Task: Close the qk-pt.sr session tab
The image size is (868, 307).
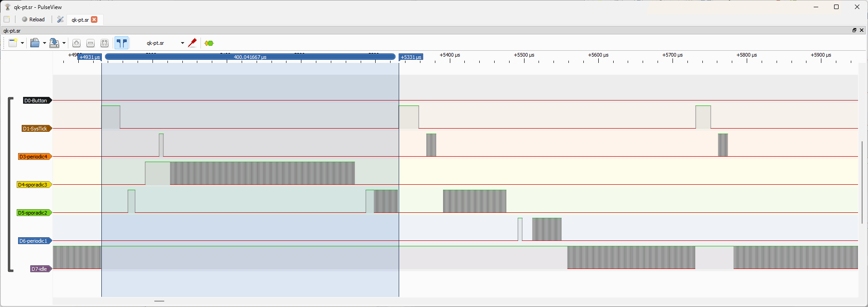Action: 94,19
